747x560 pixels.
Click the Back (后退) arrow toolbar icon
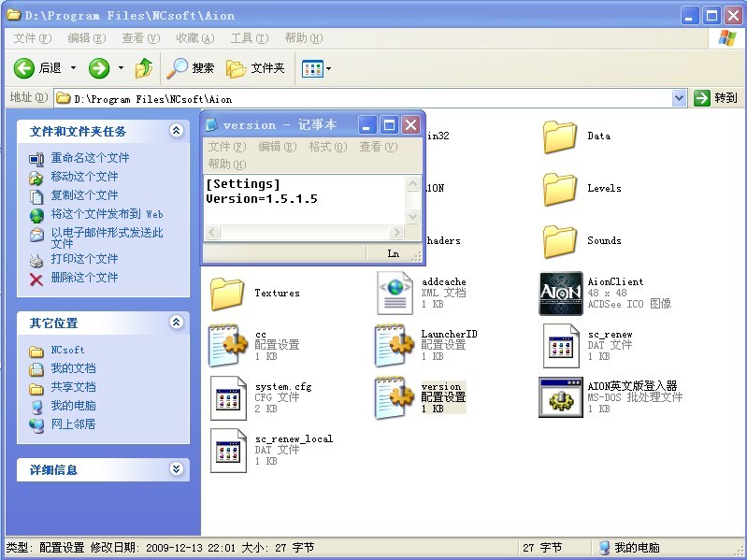coord(24,68)
